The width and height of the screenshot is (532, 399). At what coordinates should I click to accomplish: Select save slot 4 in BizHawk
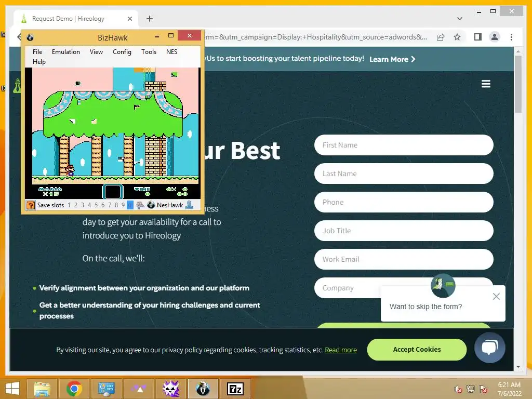tap(89, 205)
